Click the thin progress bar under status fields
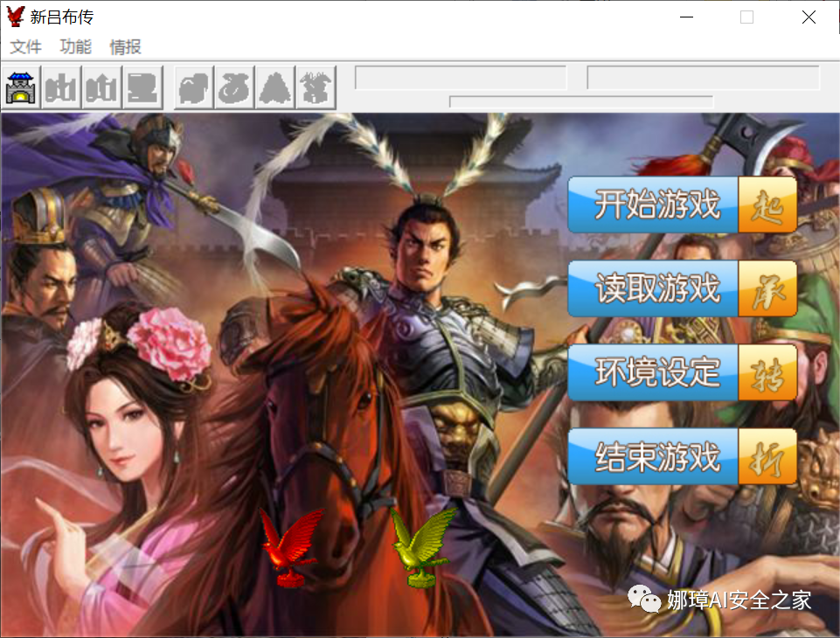This screenshot has width=840, height=638. click(581, 101)
